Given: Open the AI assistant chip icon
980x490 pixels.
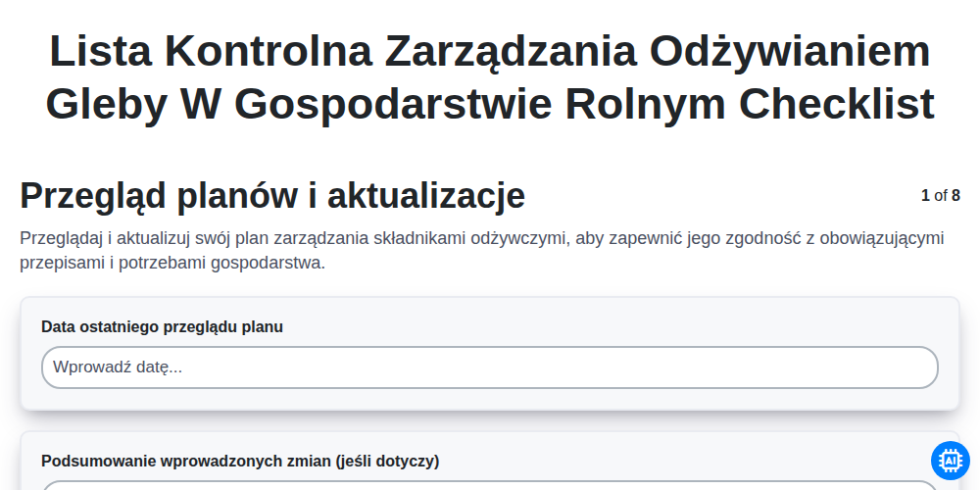Looking at the screenshot, I should [x=950, y=461].
